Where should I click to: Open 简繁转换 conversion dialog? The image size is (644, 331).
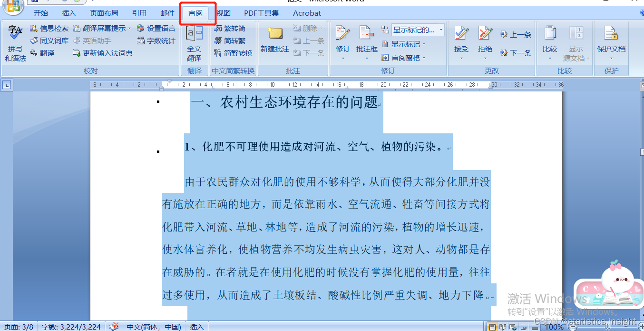click(234, 53)
